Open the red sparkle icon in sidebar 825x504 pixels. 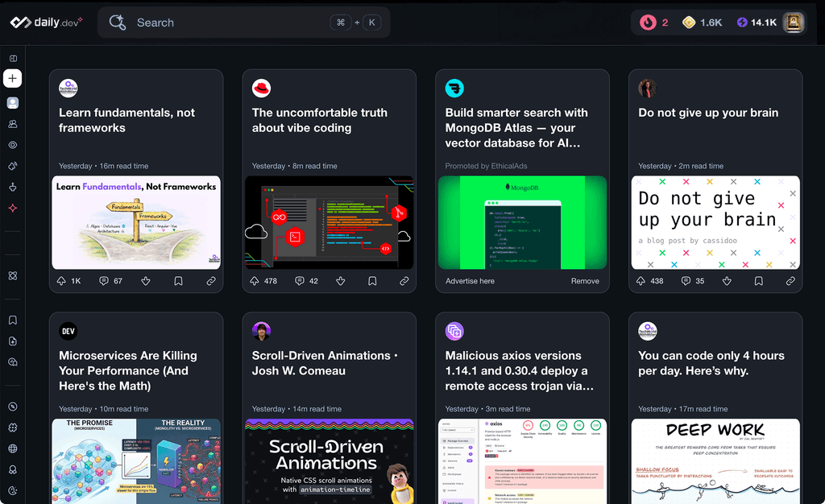coord(13,208)
